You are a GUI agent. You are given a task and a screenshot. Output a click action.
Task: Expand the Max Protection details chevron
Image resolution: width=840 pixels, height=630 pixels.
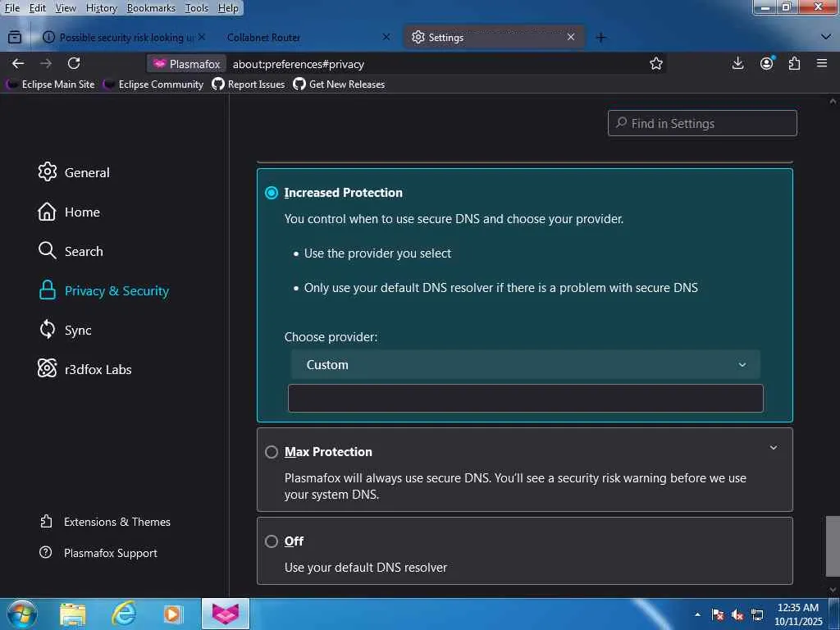tap(773, 447)
